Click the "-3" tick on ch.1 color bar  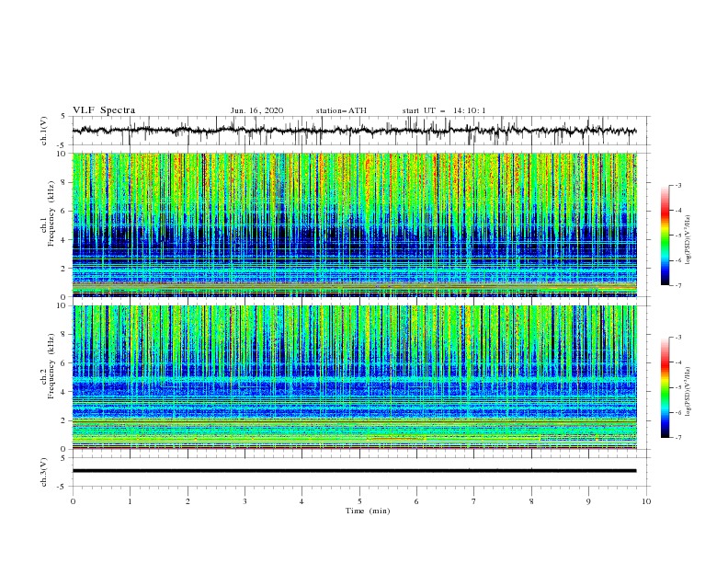tap(677, 185)
